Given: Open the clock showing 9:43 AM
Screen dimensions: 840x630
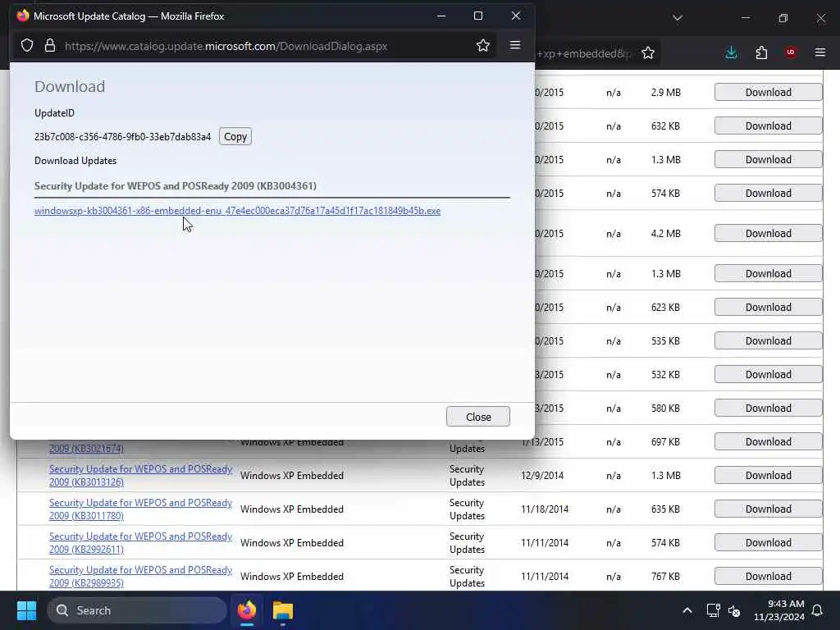Looking at the screenshot, I should coord(779,610).
